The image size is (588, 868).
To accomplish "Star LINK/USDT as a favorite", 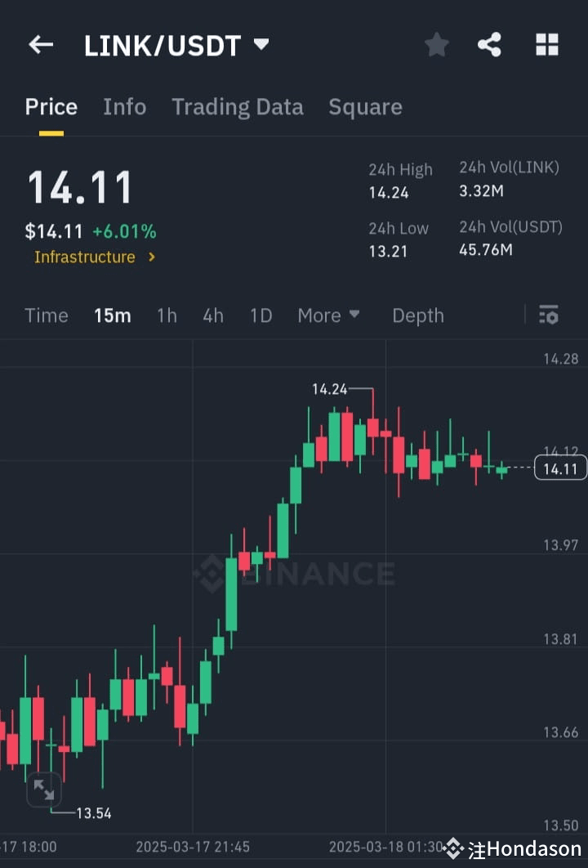I will point(436,45).
